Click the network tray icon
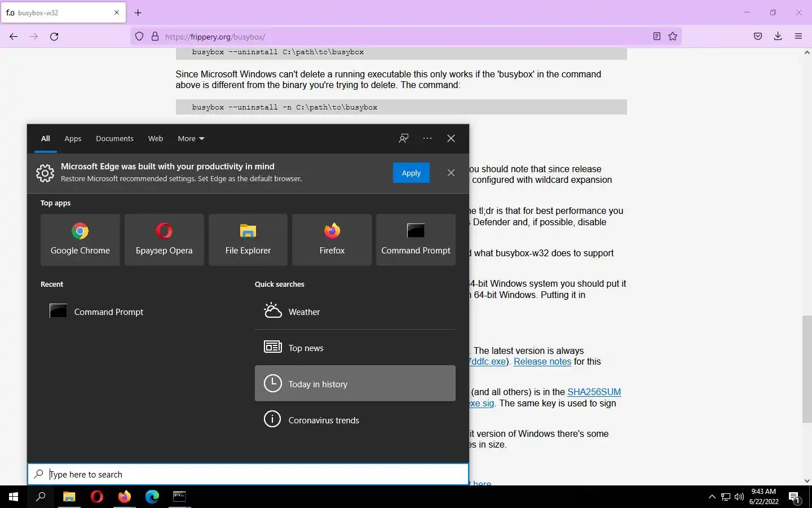The width and height of the screenshot is (812, 508). tap(726, 497)
